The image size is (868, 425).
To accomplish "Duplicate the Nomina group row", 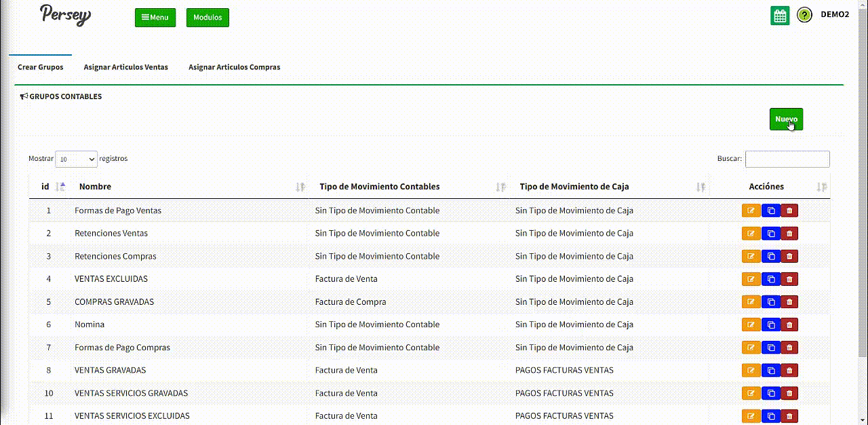I will pyautogui.click(x=770, y=325).
